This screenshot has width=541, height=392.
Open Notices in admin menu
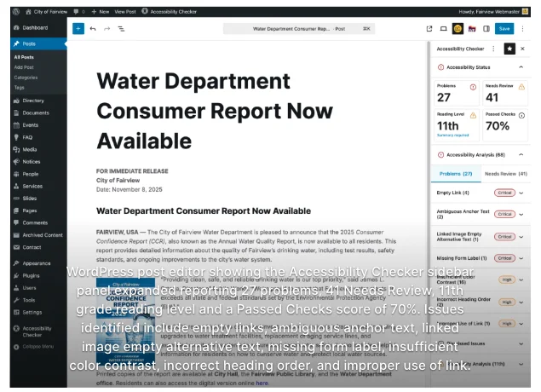click(38, 162)
